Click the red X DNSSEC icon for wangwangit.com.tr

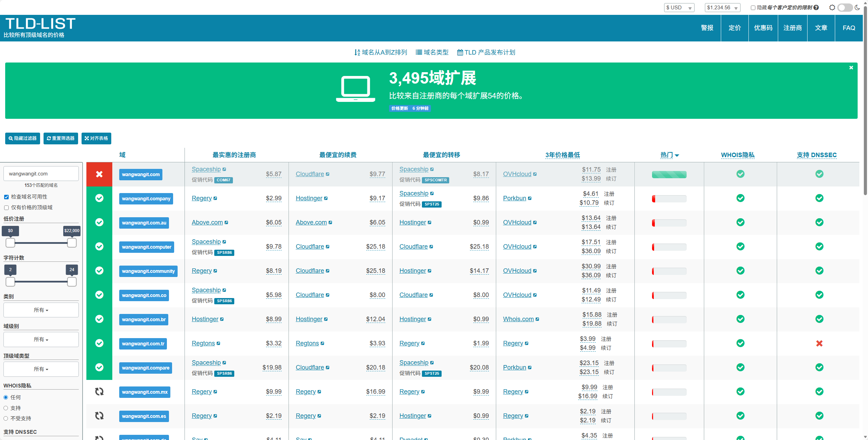819,343
